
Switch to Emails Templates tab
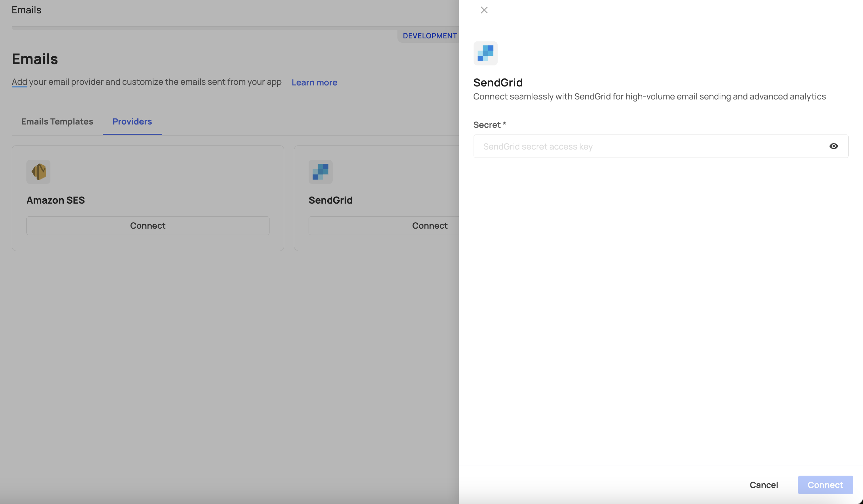click(57, 121)
